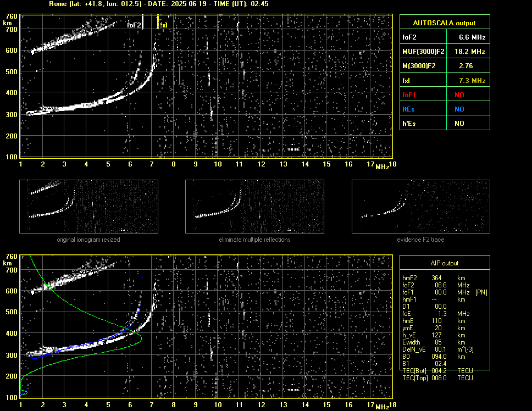This screenshot has height=411, width=532.
Task: Click the 'evidence F2 trace' caption text
Action: [420, 240]
